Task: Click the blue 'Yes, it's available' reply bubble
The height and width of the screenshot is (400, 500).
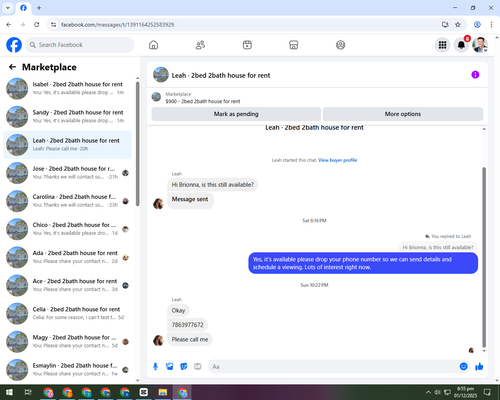Action: (x=363, y=263)
